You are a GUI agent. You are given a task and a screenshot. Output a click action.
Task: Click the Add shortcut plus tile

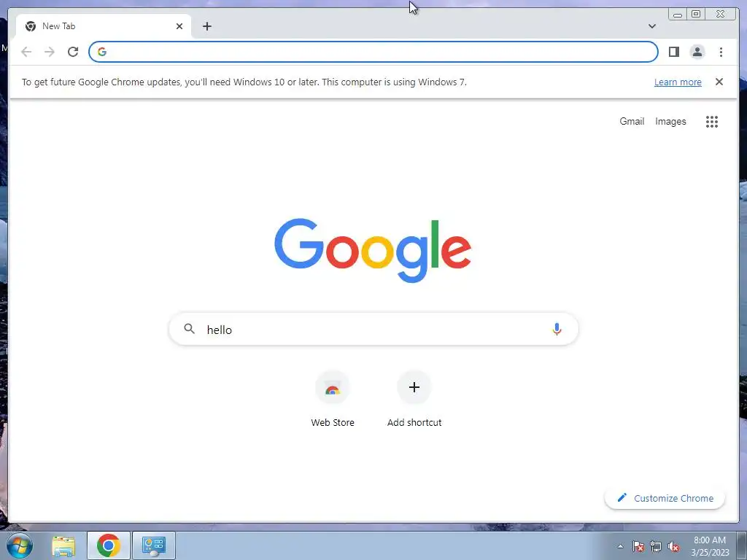414,387
